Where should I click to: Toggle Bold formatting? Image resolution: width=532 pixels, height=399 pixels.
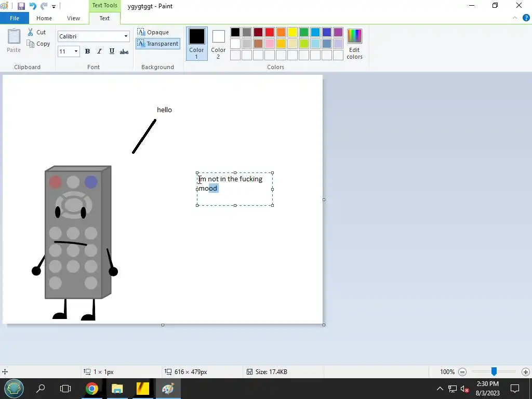tap(87, 51)
